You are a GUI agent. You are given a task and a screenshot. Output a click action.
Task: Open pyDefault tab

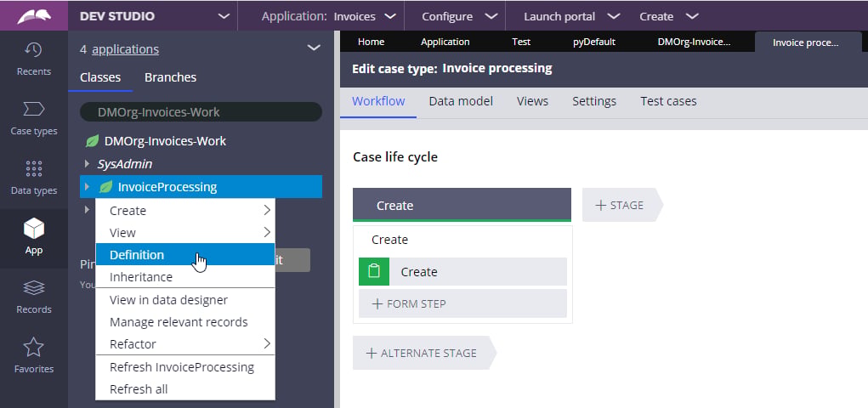[594, 42]
